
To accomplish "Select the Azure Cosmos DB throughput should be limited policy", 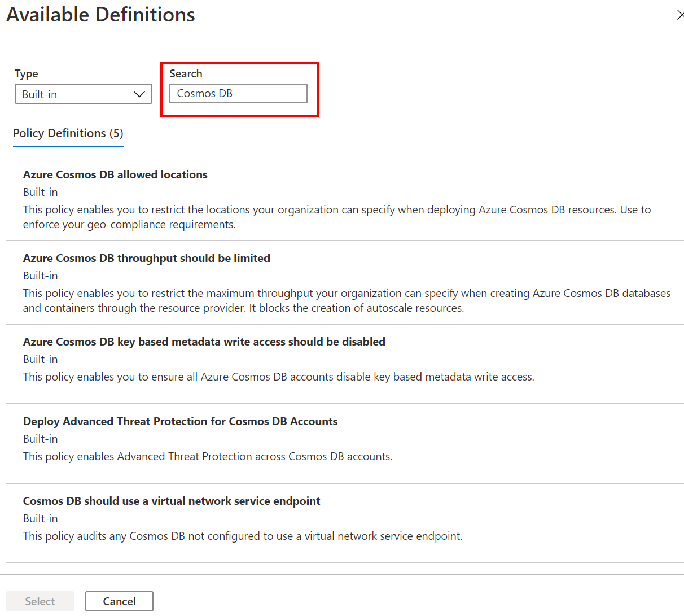I will click(x=146, y=258).
